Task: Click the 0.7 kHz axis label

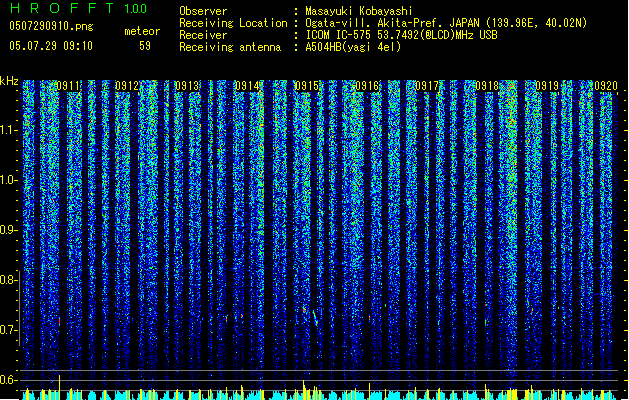Action: coord(8,330)
